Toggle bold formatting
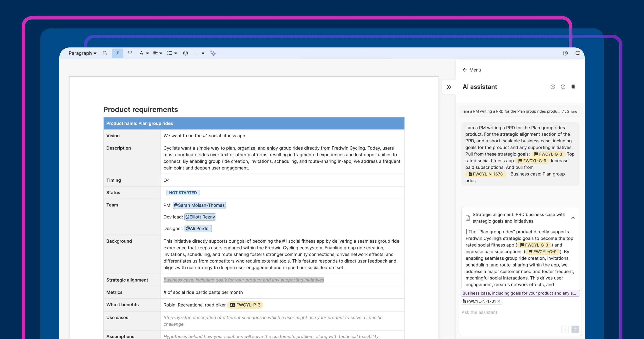644x339 pixels. coord(105,53)
